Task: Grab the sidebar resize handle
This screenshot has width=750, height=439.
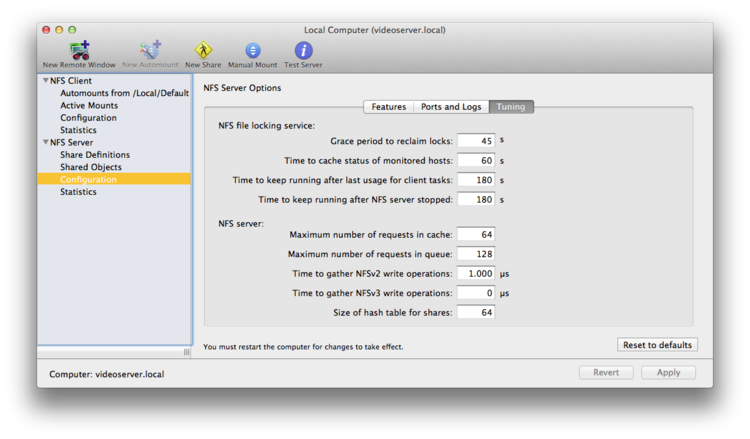Action: pos(187,352)
